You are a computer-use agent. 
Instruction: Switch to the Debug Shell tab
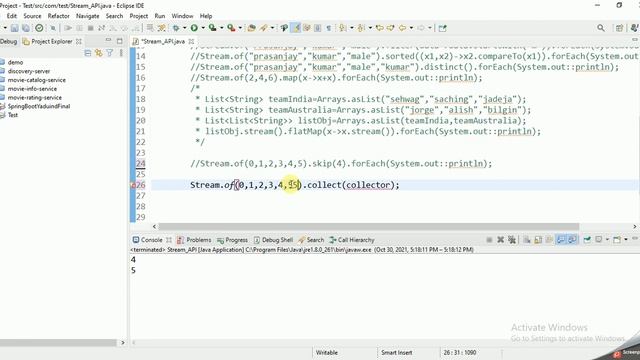273,240
